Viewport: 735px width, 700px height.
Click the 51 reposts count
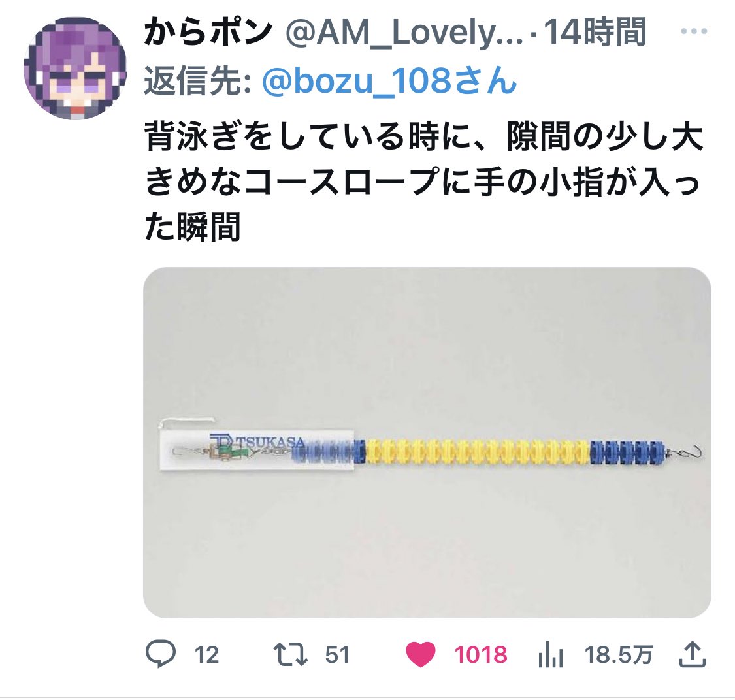pos(338,655)
